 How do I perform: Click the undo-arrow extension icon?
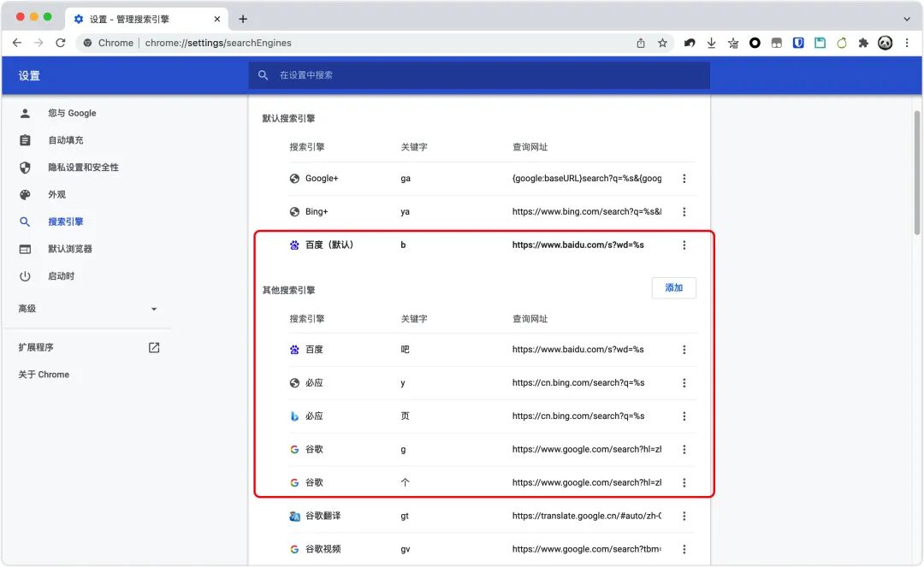(690, 43)
